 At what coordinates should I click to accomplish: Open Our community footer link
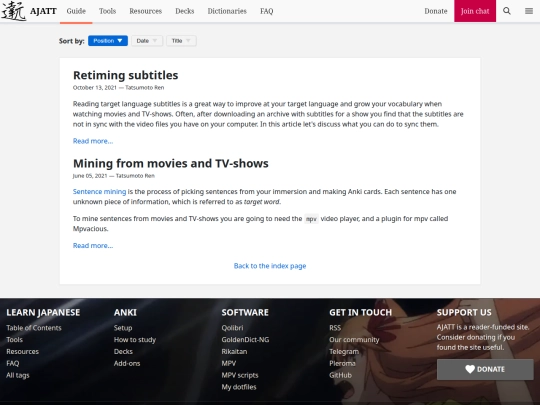354,340
